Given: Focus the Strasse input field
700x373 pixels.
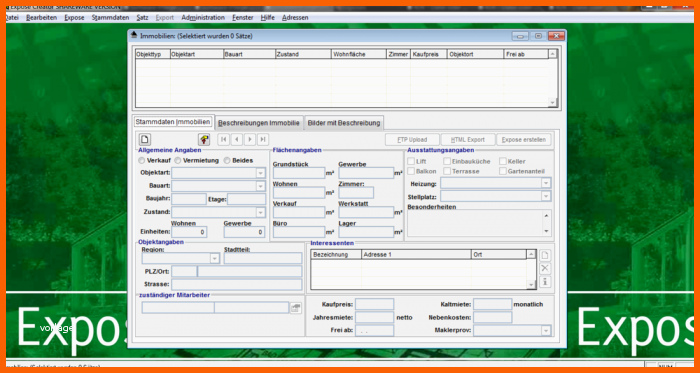Looking at the screenshot, I should pyautogui.click(x=237, y=284).
